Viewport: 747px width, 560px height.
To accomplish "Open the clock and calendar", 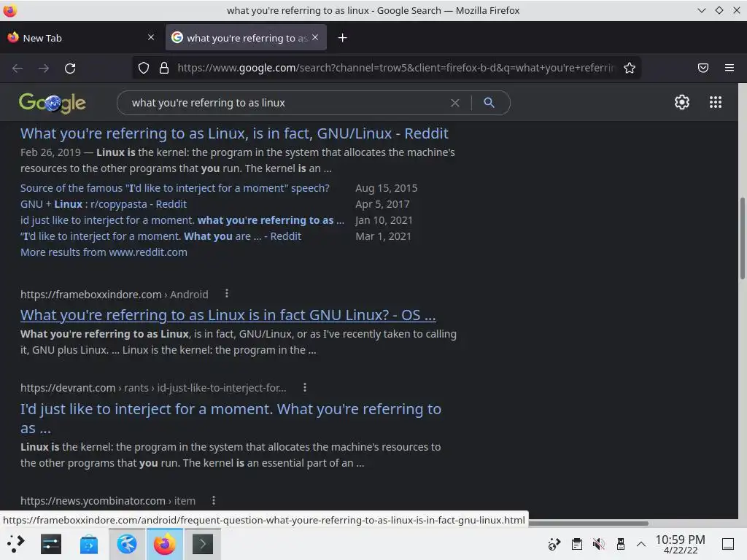I will point(681,544).
